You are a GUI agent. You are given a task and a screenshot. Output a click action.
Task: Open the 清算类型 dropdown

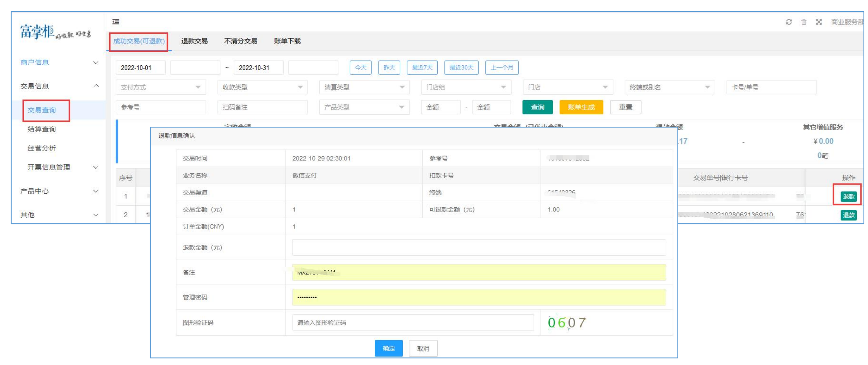click(x=364, y=87)
